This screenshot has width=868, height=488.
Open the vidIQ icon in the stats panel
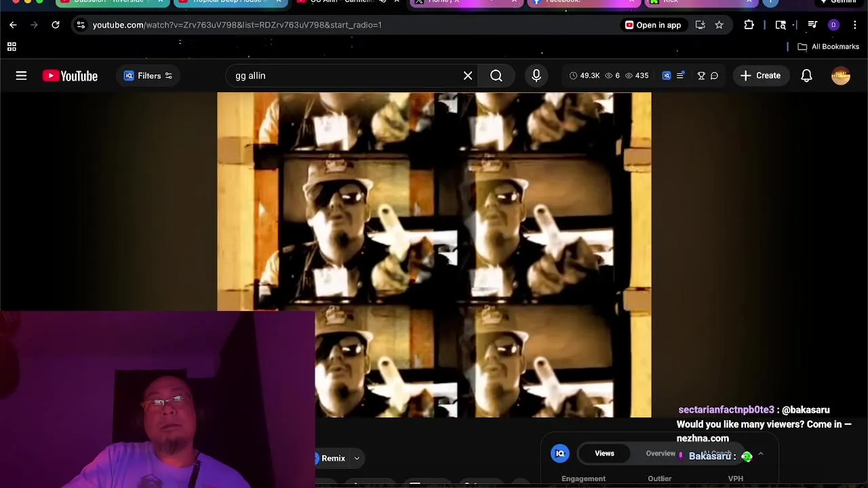point(560,453)
